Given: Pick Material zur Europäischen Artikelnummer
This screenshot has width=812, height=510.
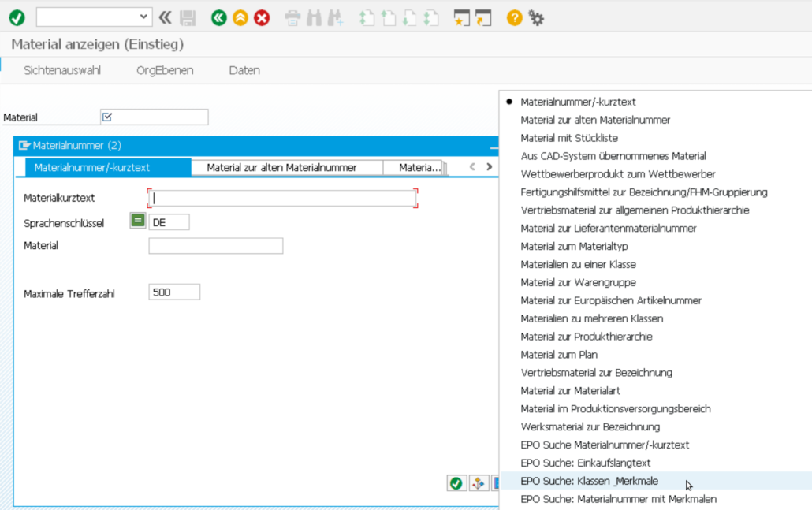Looking at the screenshot, I should click(610, 301).
